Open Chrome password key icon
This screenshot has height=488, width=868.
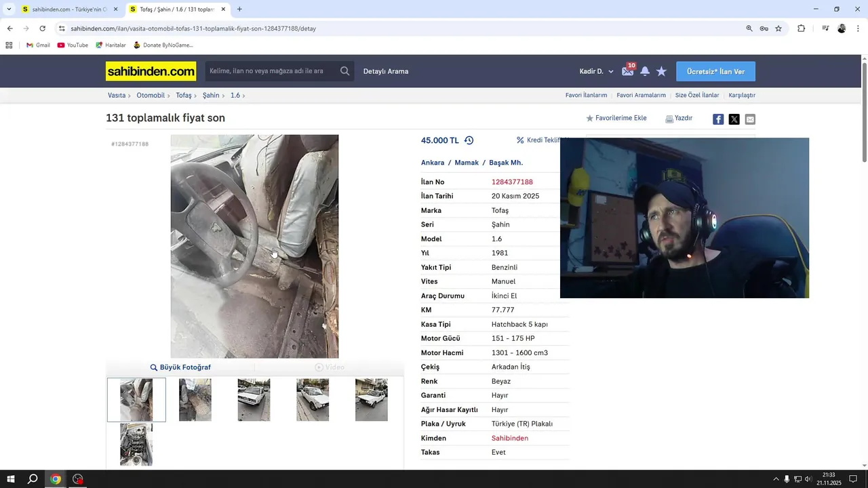coord(764,28)
